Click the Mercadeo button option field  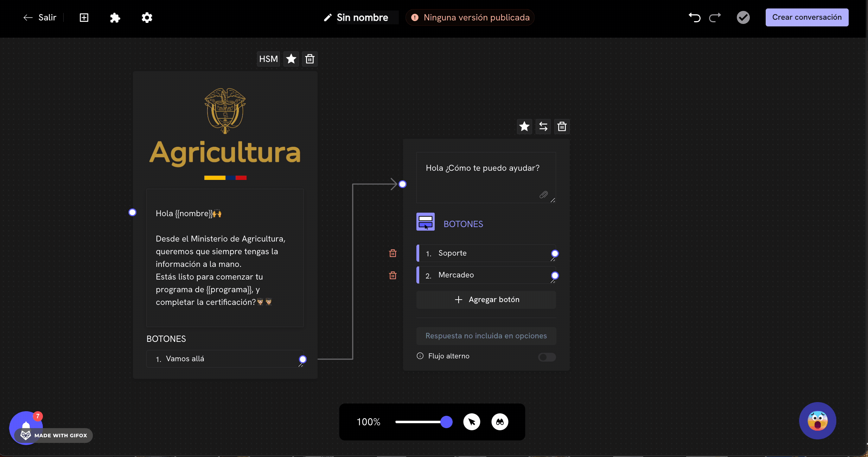click(x=485, y=275)
